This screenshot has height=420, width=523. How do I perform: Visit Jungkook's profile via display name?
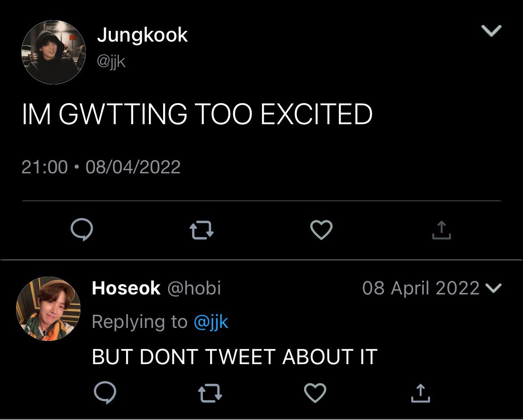pyautogui.click(x=143, y=35)
